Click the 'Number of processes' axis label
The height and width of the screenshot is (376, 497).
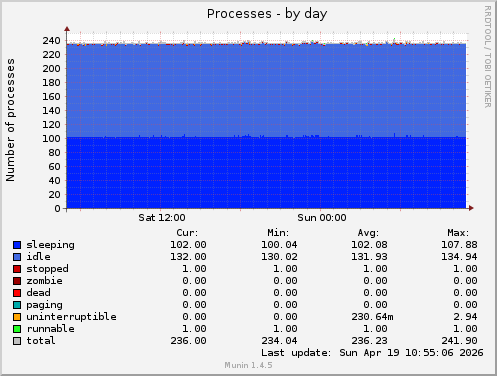(x=10, y=120)
